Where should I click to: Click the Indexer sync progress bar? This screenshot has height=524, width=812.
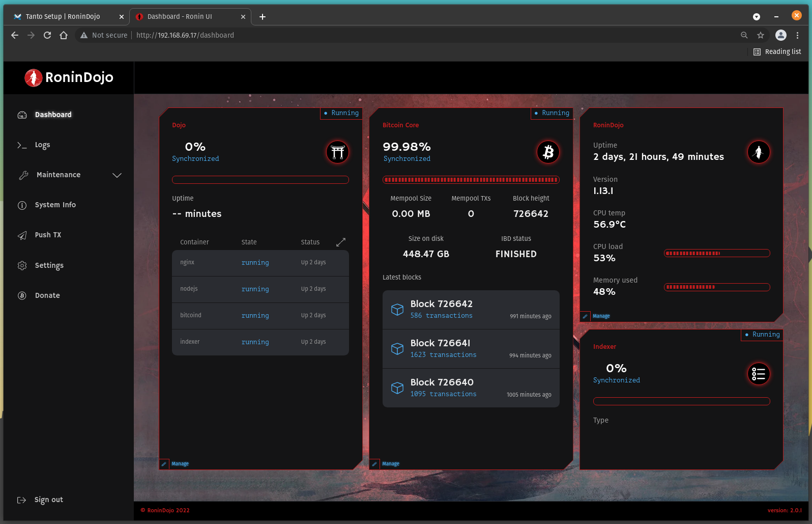tap(682, 401)
